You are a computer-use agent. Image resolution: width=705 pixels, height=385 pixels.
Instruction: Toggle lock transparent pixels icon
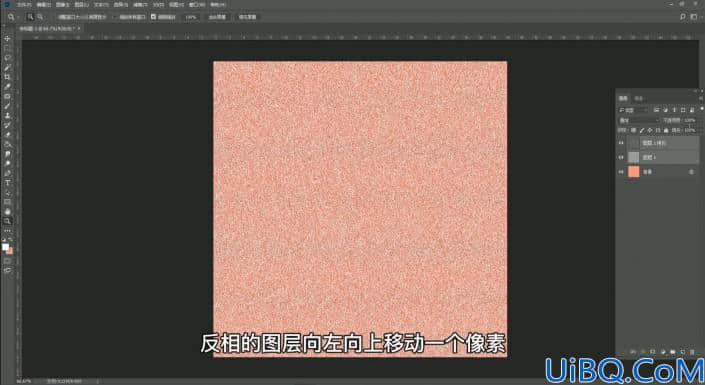point(634,130)
